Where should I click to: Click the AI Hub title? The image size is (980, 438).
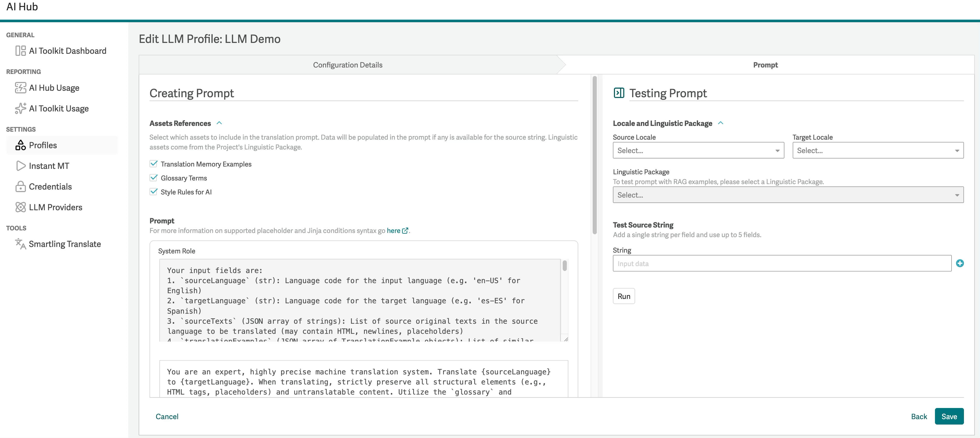click(22, 7)
